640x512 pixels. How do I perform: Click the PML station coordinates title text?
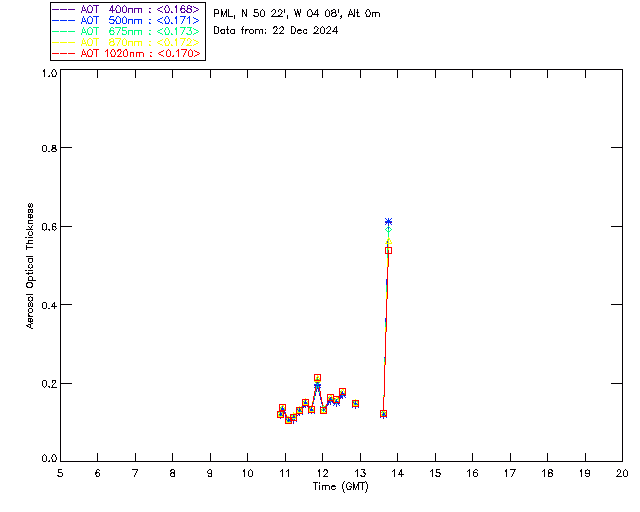coord(297,14)
